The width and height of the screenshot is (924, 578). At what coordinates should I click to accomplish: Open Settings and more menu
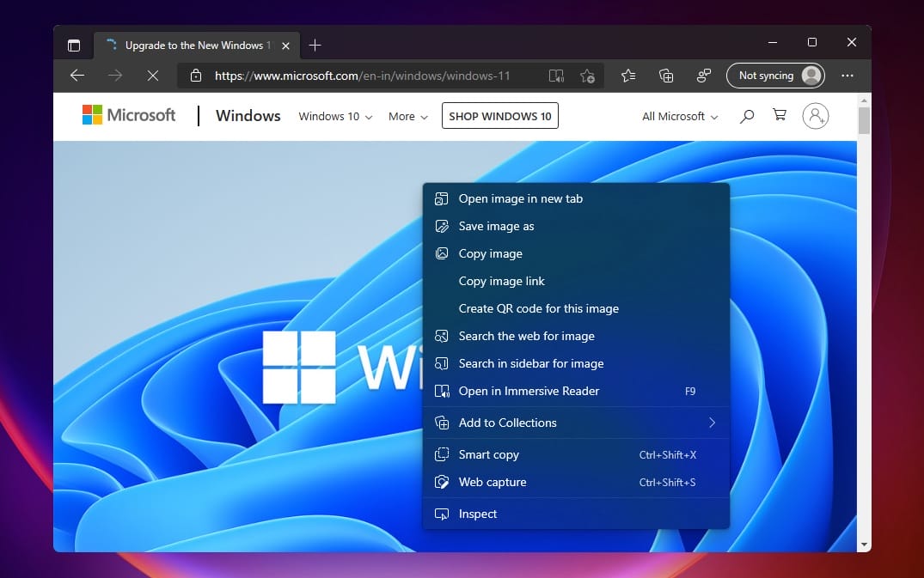pyautogui.click(x=848, y=76)
